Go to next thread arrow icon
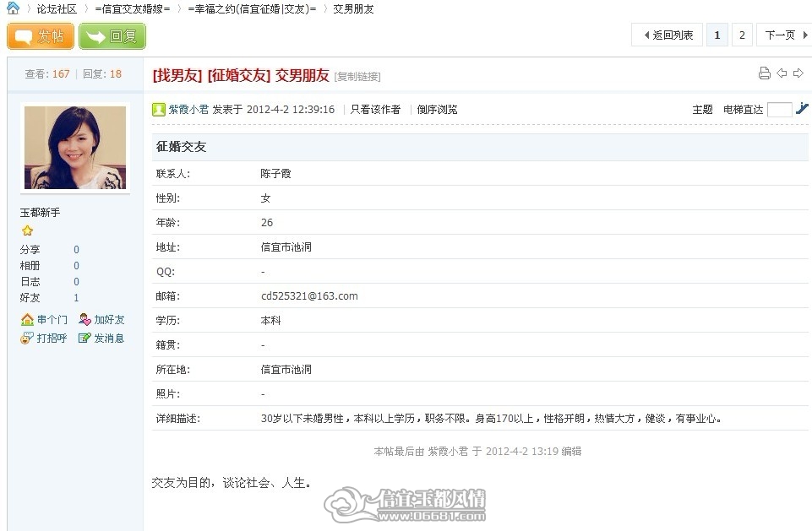 pos(798,73)
